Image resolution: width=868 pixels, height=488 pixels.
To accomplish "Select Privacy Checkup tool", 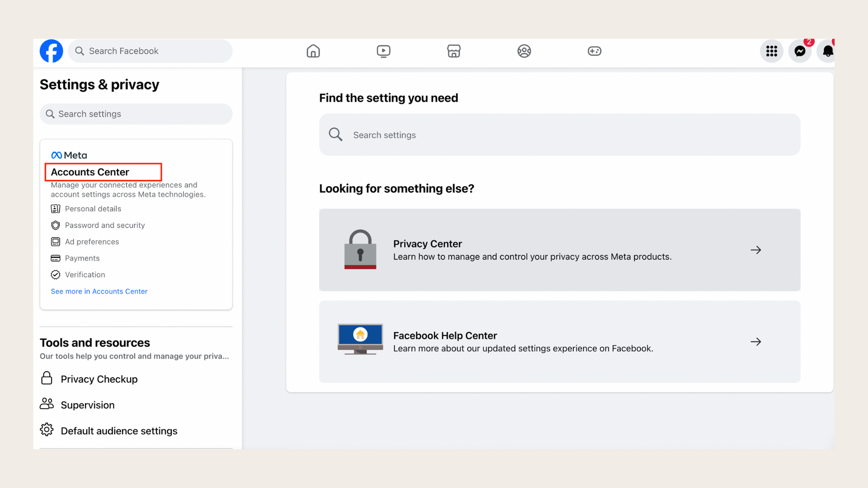I will click(x=99, y=378).
